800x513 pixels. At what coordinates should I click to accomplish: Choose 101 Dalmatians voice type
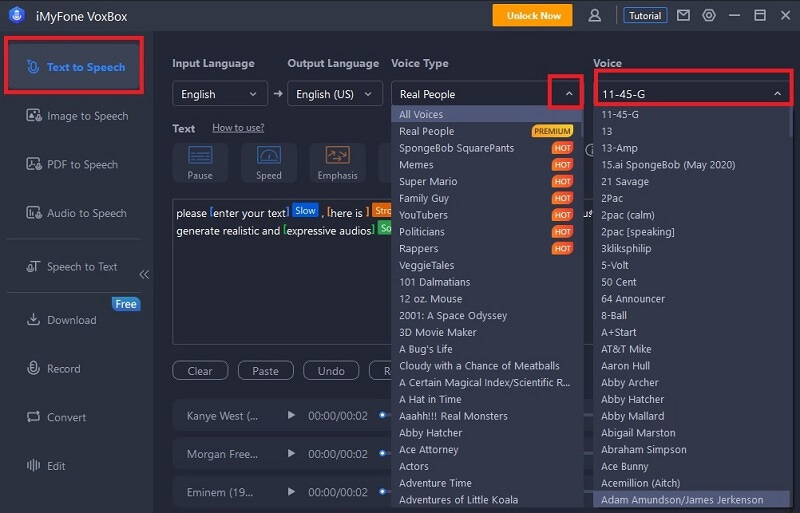[x=486, y=282]
